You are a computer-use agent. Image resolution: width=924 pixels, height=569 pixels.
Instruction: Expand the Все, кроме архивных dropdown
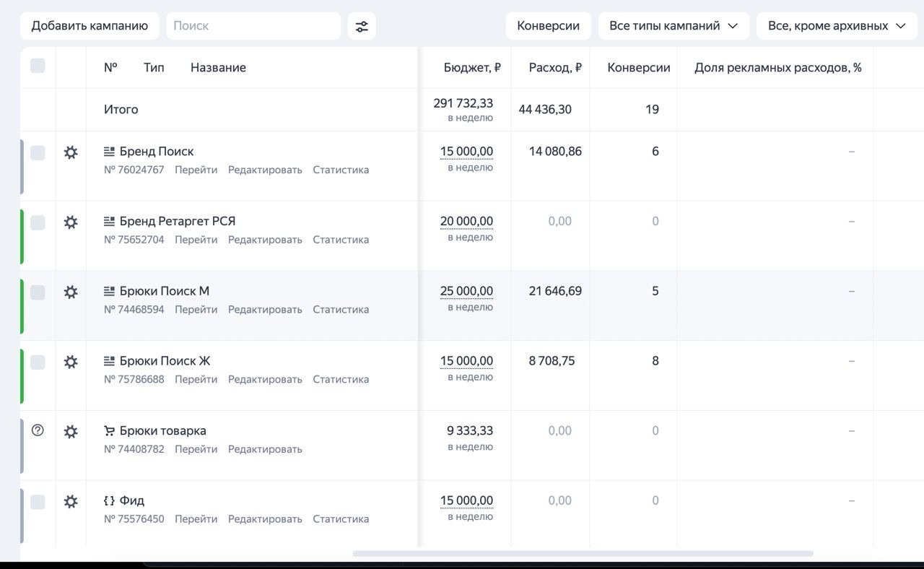[837, 26]
